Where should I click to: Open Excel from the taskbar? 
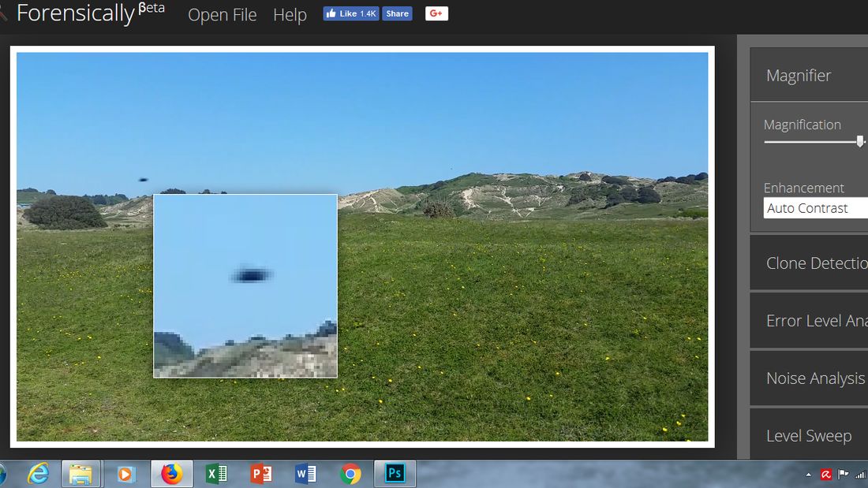[x=216, y=474]
